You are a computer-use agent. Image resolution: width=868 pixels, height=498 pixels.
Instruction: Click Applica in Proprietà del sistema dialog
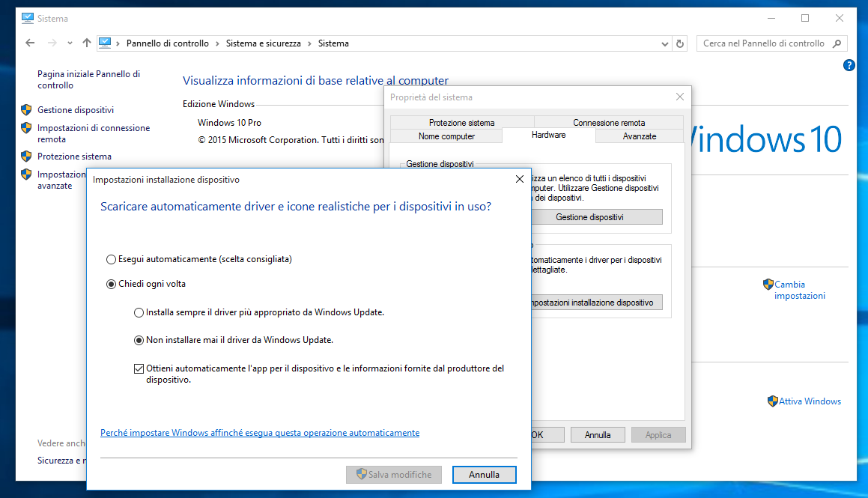pyautogui.click(x=658, y=435)
